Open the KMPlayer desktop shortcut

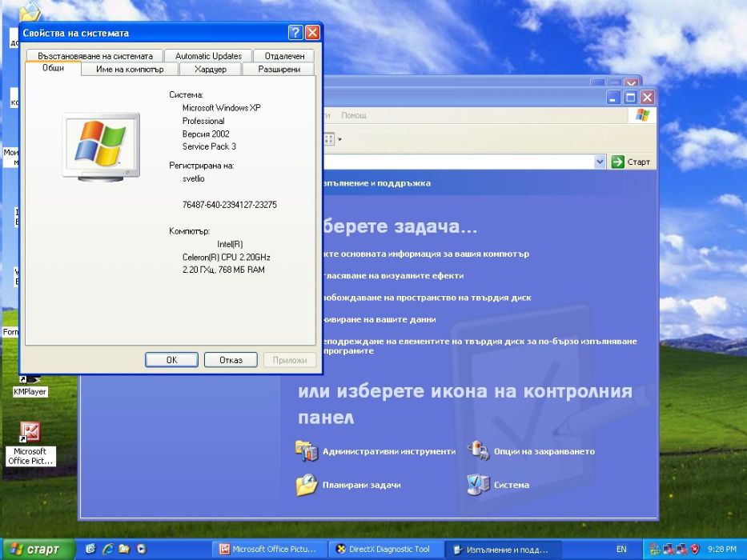pyautogui.click(x=30, y=386)
